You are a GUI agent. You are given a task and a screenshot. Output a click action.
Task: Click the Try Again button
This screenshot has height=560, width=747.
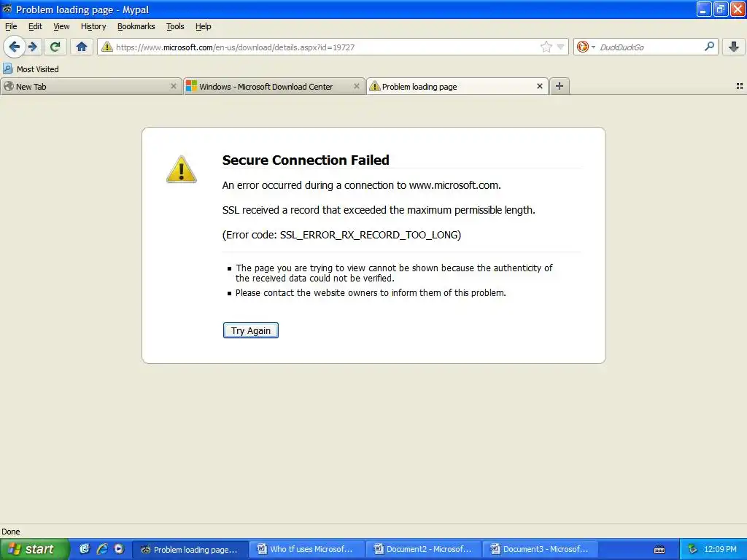251,330
